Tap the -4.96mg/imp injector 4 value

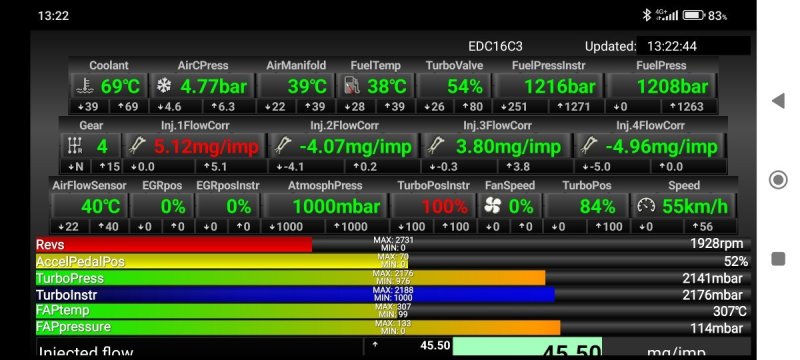[662, 147]
